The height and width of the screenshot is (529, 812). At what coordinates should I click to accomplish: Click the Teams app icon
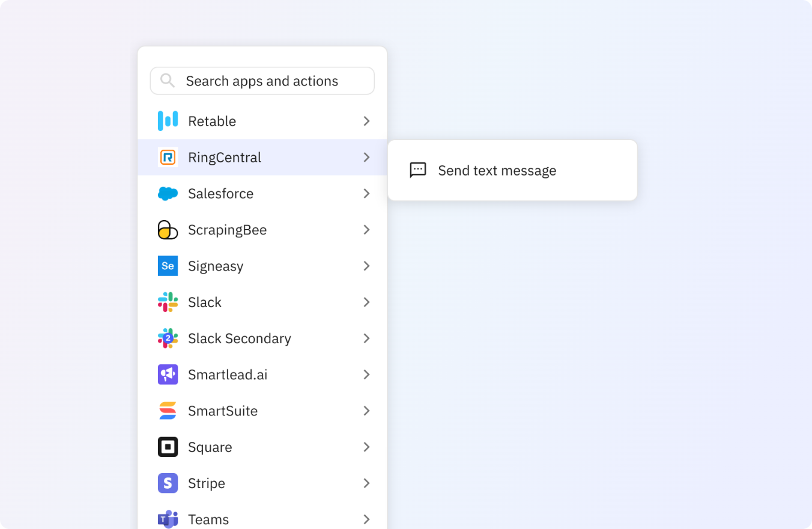[x=168, y=519]
